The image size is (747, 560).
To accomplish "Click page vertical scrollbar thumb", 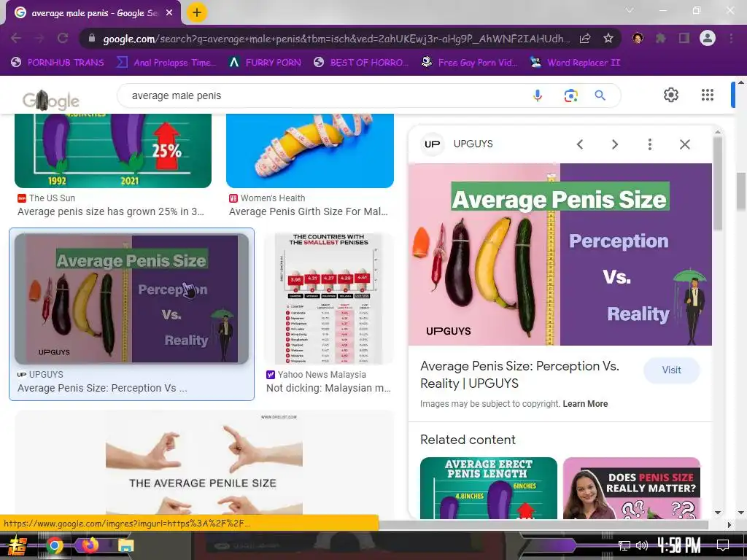I will pos(741,192).
